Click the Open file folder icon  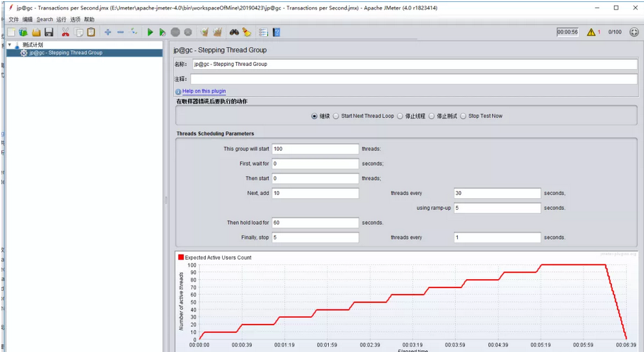(x=36, y=32)
